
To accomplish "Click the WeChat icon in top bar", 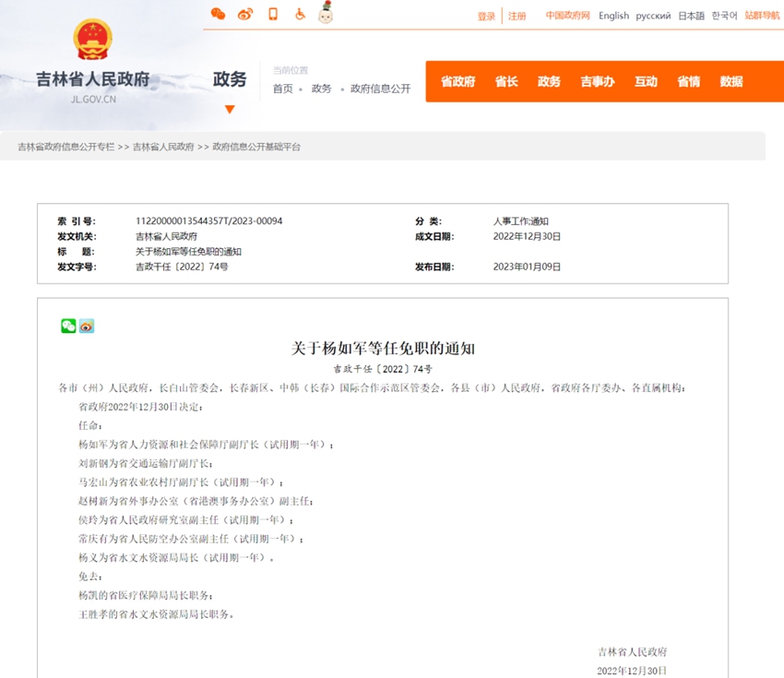I will 218,14.
